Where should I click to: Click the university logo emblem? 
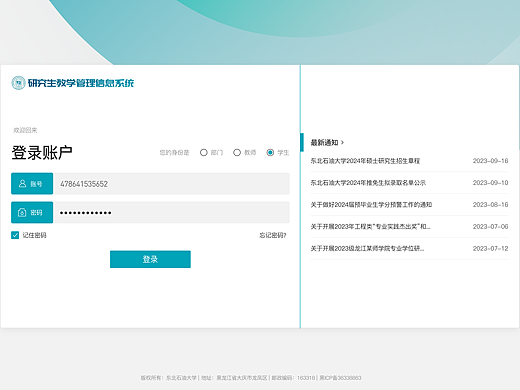(18, 83)
